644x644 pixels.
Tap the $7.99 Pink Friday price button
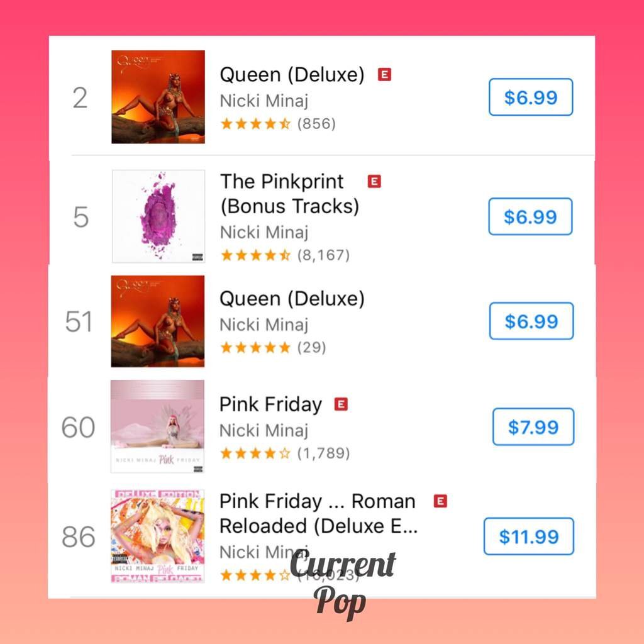(x=533, y=426)
